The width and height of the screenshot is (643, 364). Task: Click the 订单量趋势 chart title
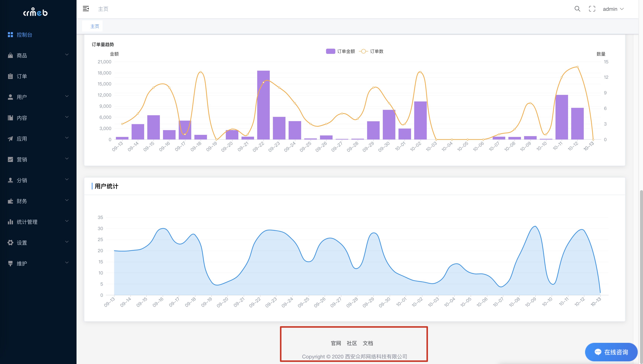tap(103, 45)
